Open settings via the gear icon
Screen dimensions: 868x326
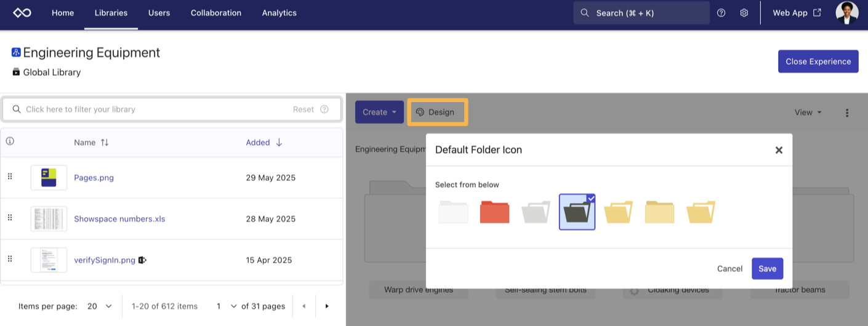[x=744, y=13]
